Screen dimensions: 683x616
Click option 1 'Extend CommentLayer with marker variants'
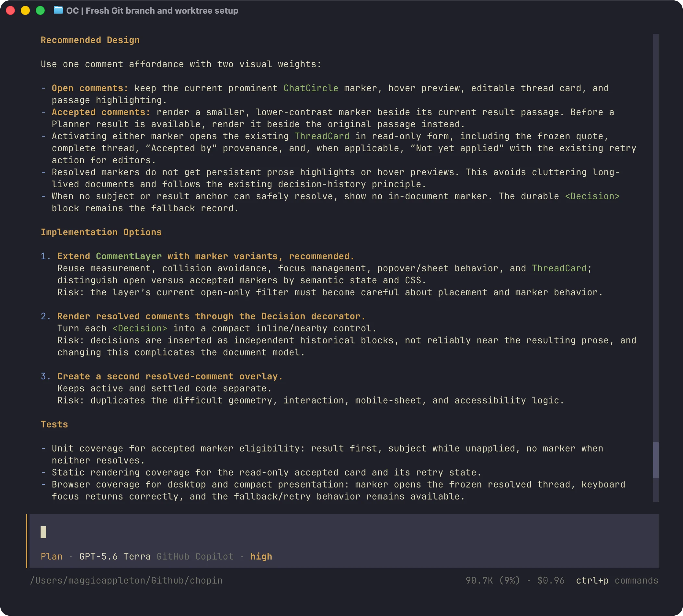pyautogui.click(x=206, y=256)
